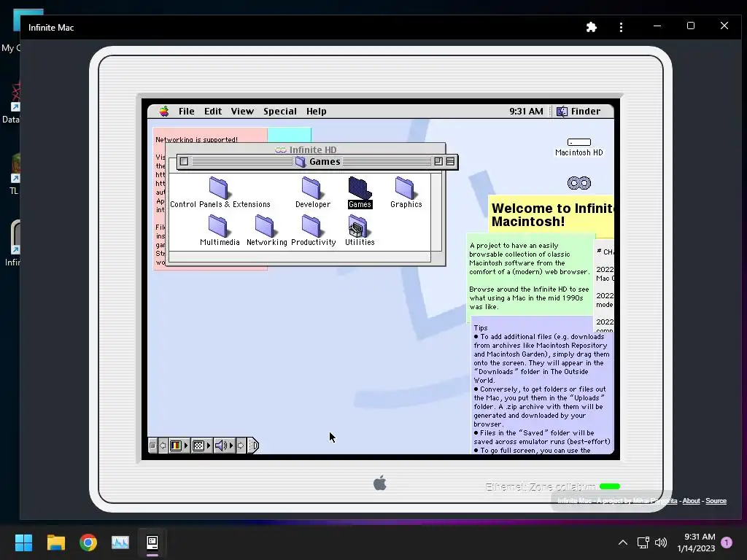Select the Productivity folder
The image size is (747, 560).
point(313,230)
